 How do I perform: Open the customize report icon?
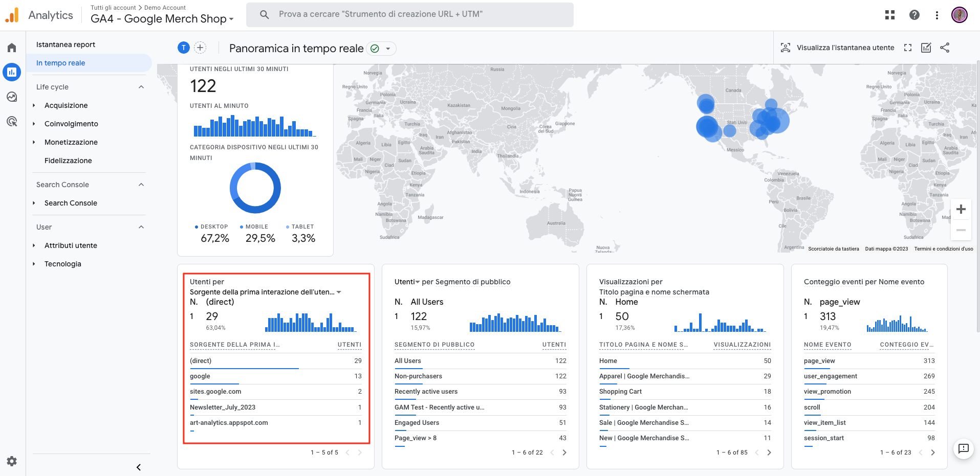(926, 48)
